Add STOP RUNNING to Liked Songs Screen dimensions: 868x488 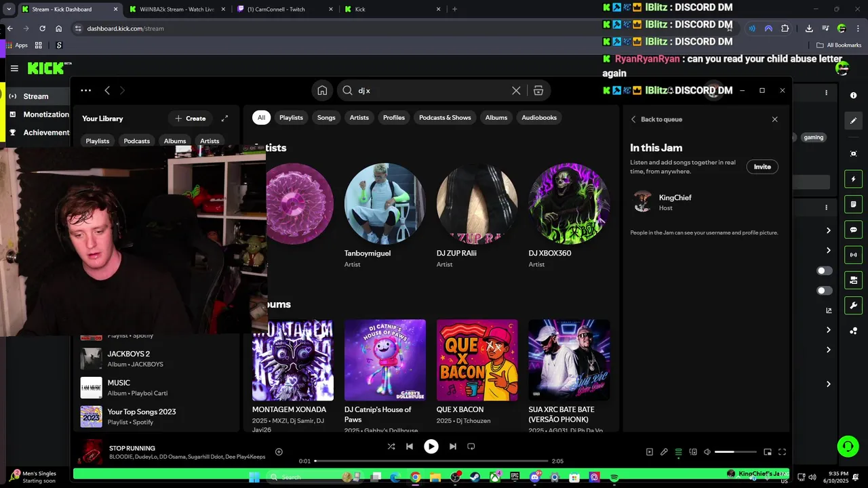coord(279,452)
